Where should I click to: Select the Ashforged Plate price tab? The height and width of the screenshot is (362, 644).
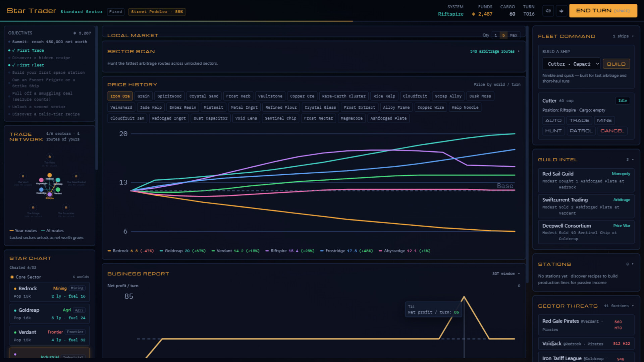click(x=388, y=118)
